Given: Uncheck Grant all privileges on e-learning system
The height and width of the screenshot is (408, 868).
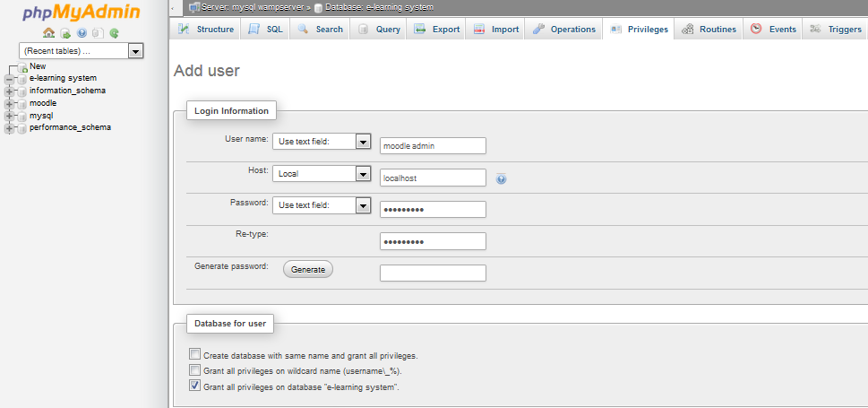Looking at the screenshot, I should click(194, 386).
